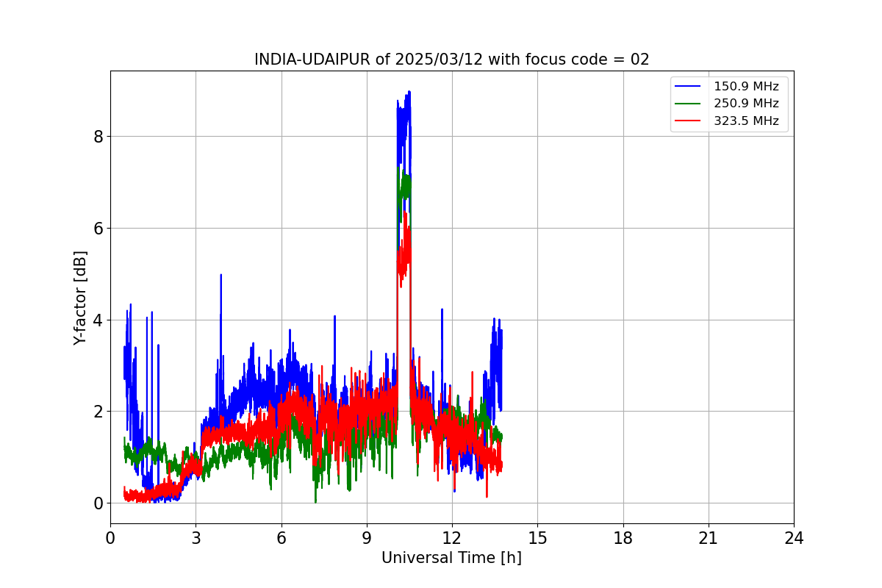The height and width of the screenshot is (588, 882).
Task: Click x-axis tick label 15
Action: point(537,538)
